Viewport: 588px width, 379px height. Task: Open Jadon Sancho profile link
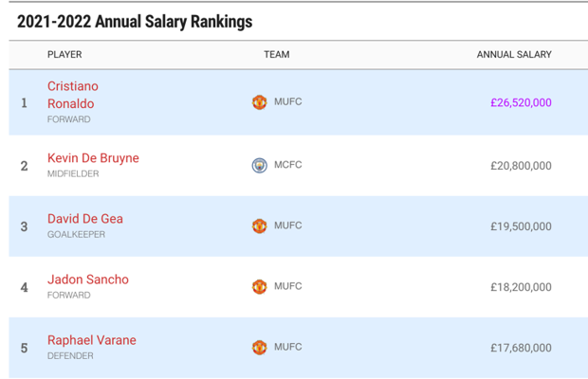tap(88, 280)
